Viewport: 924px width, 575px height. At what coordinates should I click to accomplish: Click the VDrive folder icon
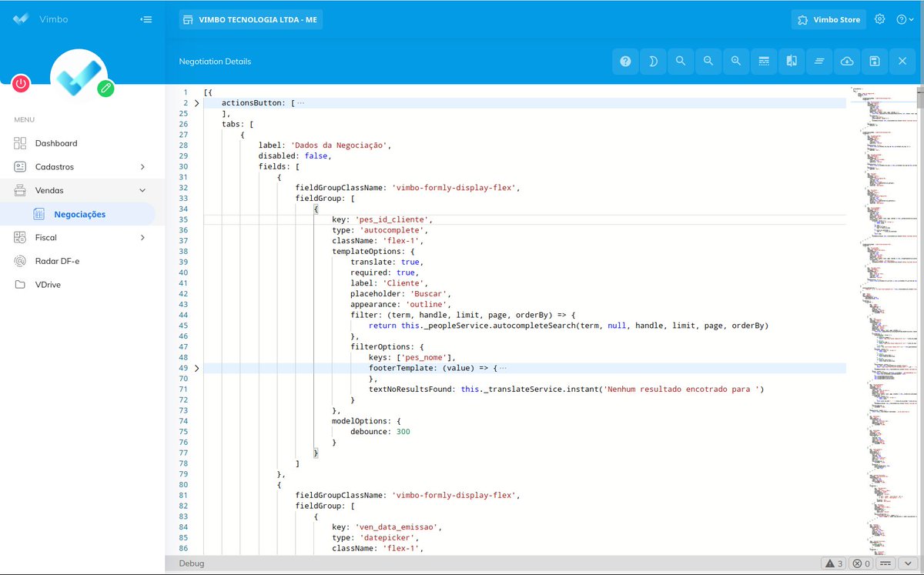click(20, 285)
